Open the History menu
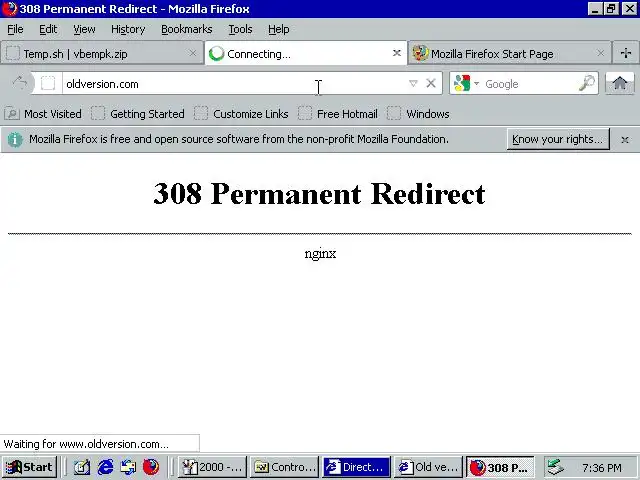Image resolution: width=640 pixels, height=480 pixels. pyautogui.click(x=128, y=29)
